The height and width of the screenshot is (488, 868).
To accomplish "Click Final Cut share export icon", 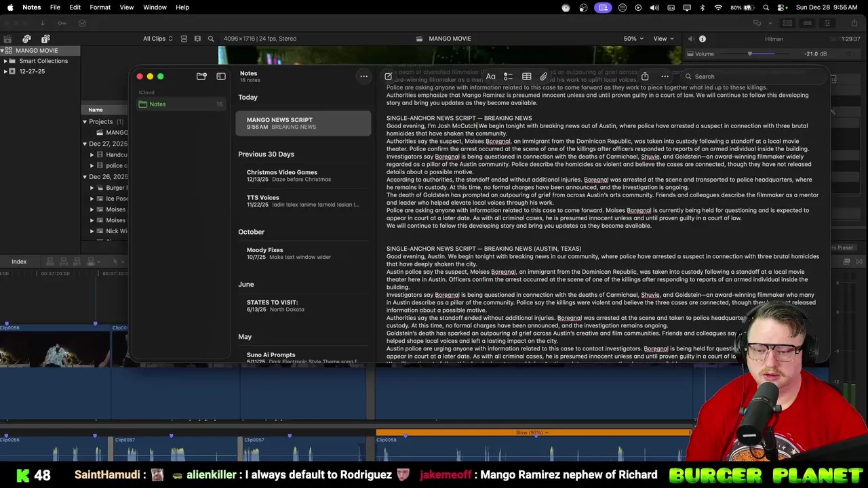I will tap(854, 23).
